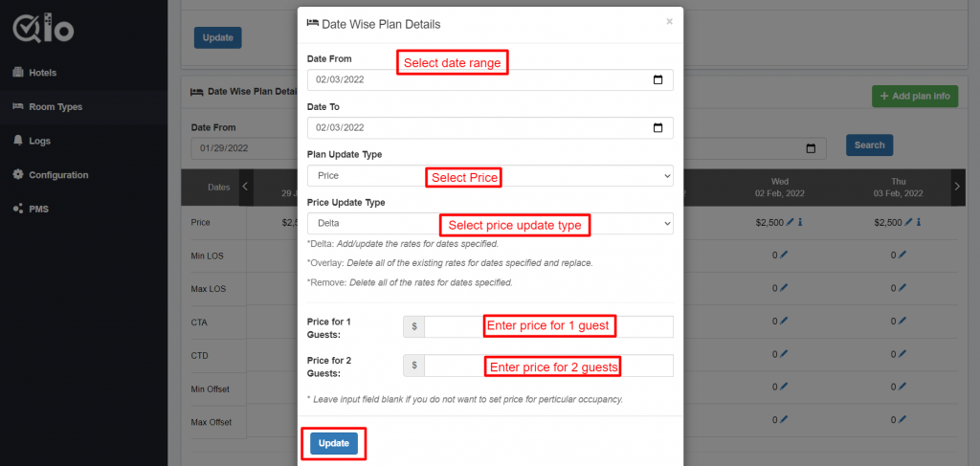Show next dates with right arrow

pyautogui.click(x=957, y=187)
